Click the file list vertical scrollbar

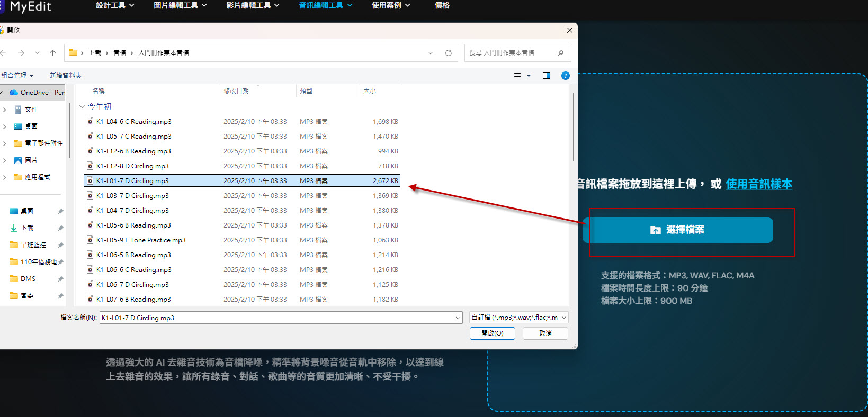click(x=573, y=127)
